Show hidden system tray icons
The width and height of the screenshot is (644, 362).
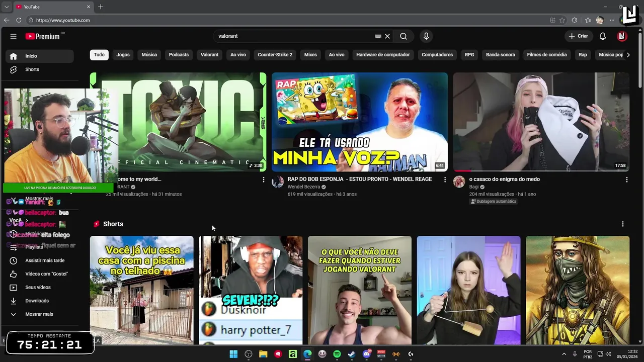tap(563, 354)
